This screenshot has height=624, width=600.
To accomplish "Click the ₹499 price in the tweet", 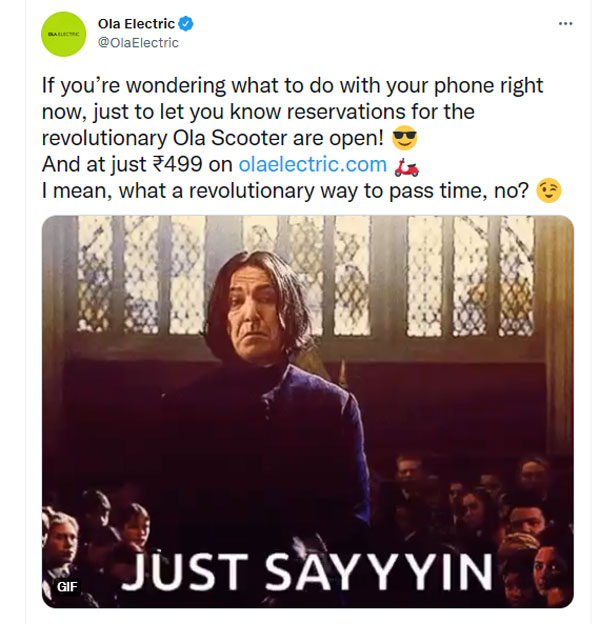I will coord(177,164).
